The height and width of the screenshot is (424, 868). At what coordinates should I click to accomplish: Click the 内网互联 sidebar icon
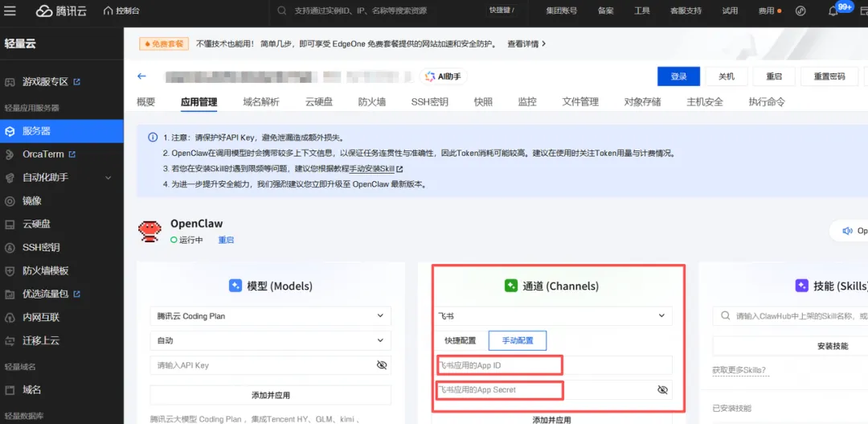pos(10,317)
